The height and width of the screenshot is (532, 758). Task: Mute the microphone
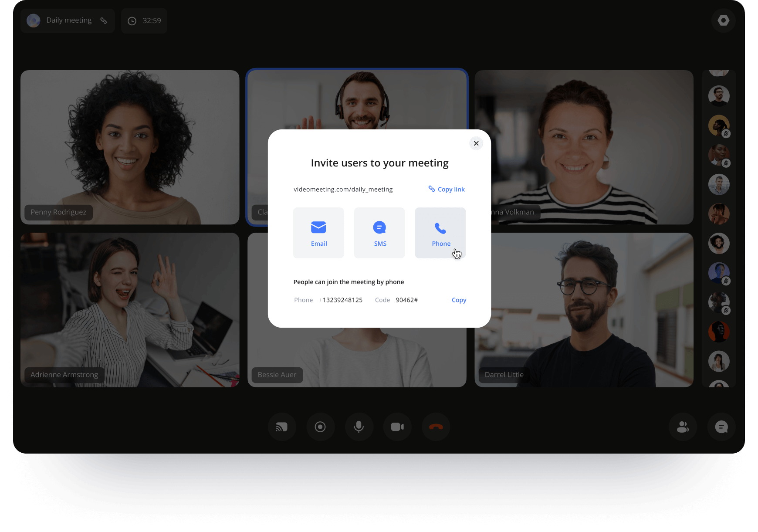[x=359, y=427]
